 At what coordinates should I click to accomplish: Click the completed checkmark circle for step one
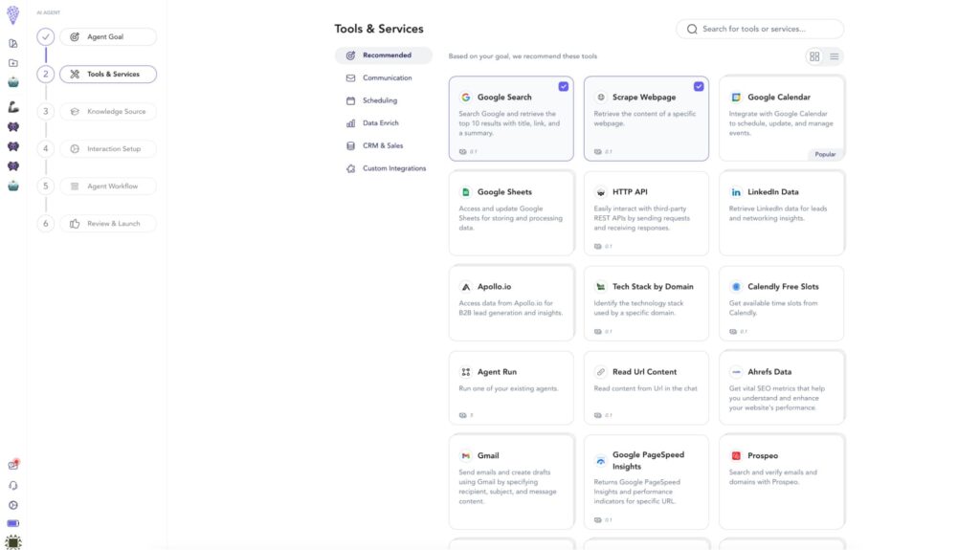45,37
